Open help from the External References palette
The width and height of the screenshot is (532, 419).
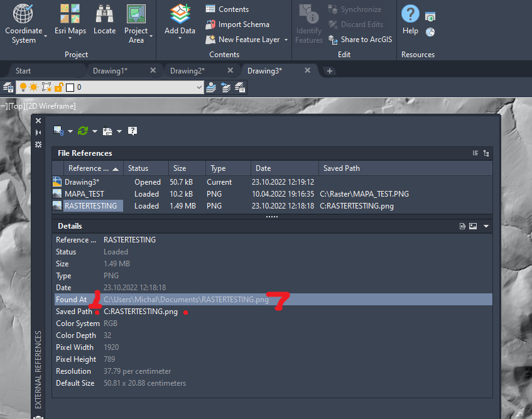[x=133, y=131]
